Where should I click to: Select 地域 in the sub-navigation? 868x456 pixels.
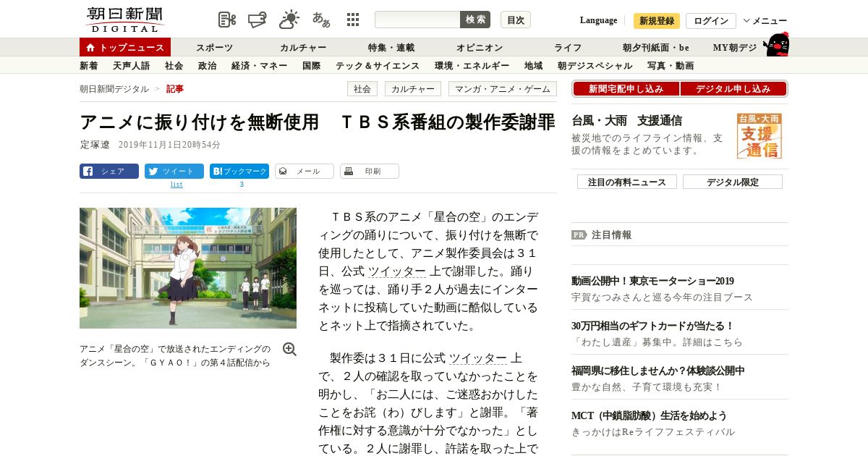[534, 66]
